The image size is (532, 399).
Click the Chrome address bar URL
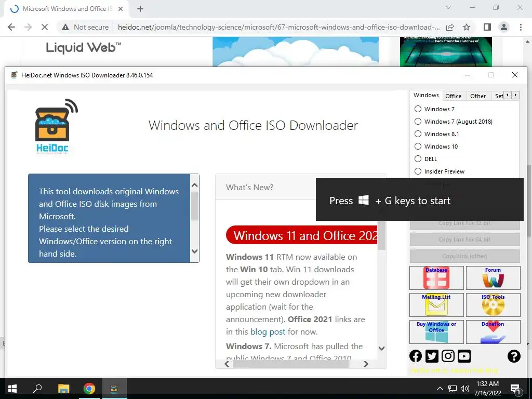[278, 27]
